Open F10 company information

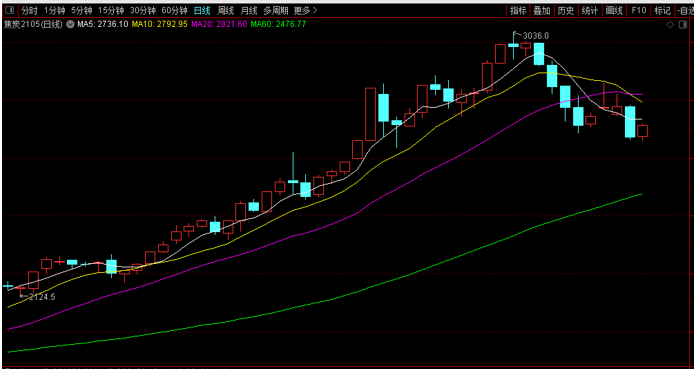tap(638, 11)
